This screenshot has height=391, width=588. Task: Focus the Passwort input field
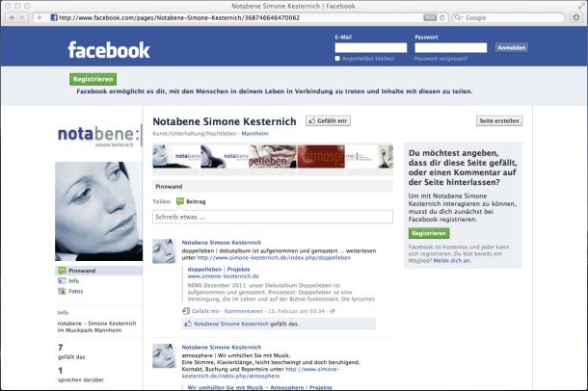coord(451,47)
